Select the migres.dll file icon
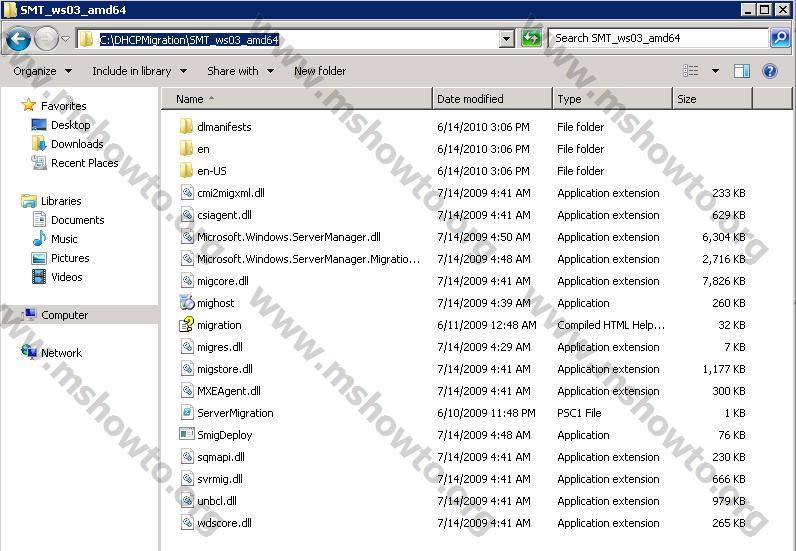 point(187,347)
